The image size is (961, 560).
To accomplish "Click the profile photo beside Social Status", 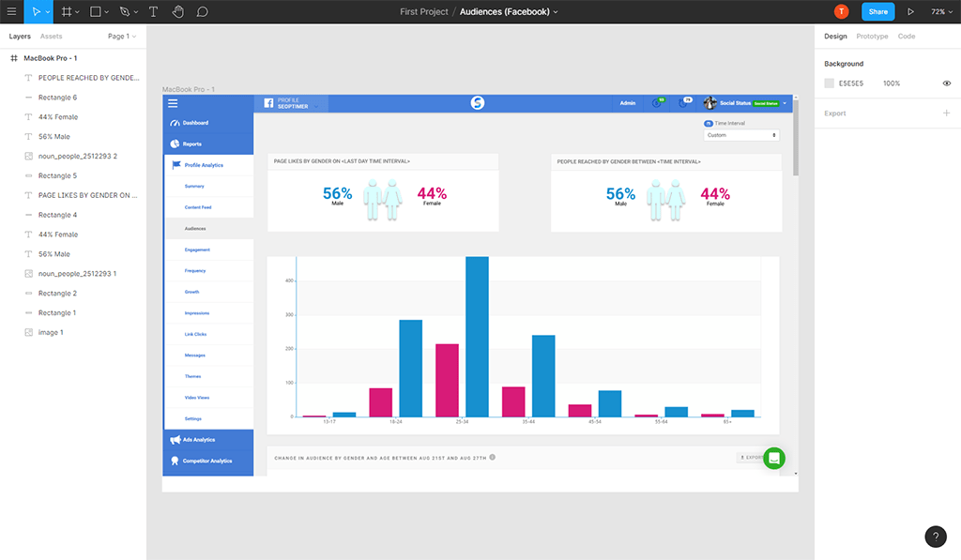I will point(710,103).
